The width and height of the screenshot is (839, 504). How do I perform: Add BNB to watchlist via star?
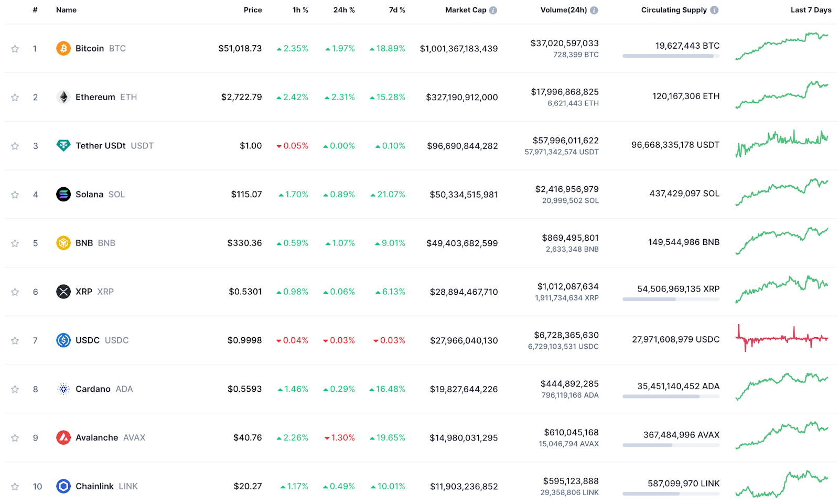[15, 243]
